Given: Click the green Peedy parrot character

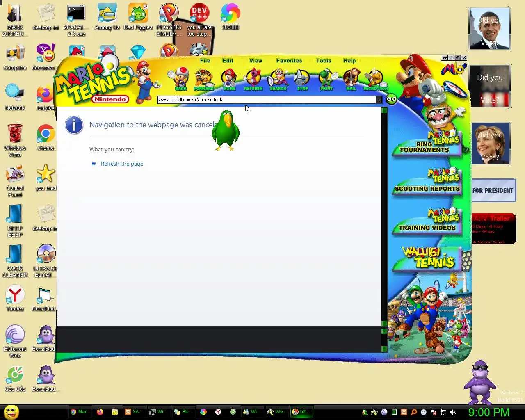Looking at the screenshot, I should tap(225, 130).
